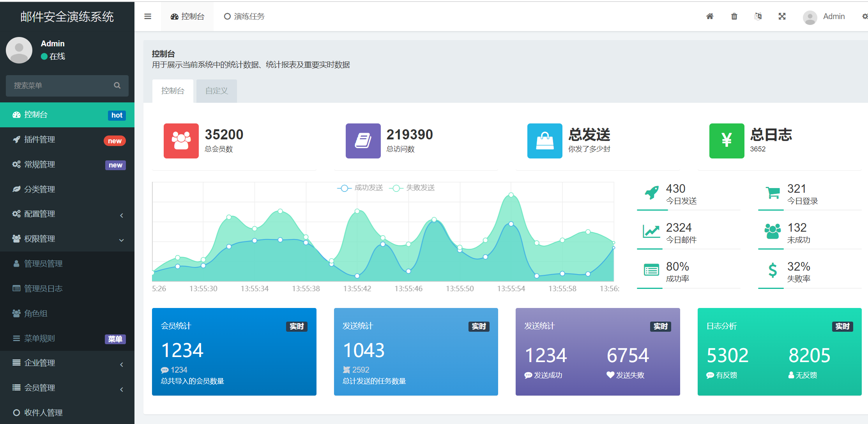This screenshot has width=868, height=424.
Task: Click the 邮件安全演练系统 logo title
Action: point(67,16)
